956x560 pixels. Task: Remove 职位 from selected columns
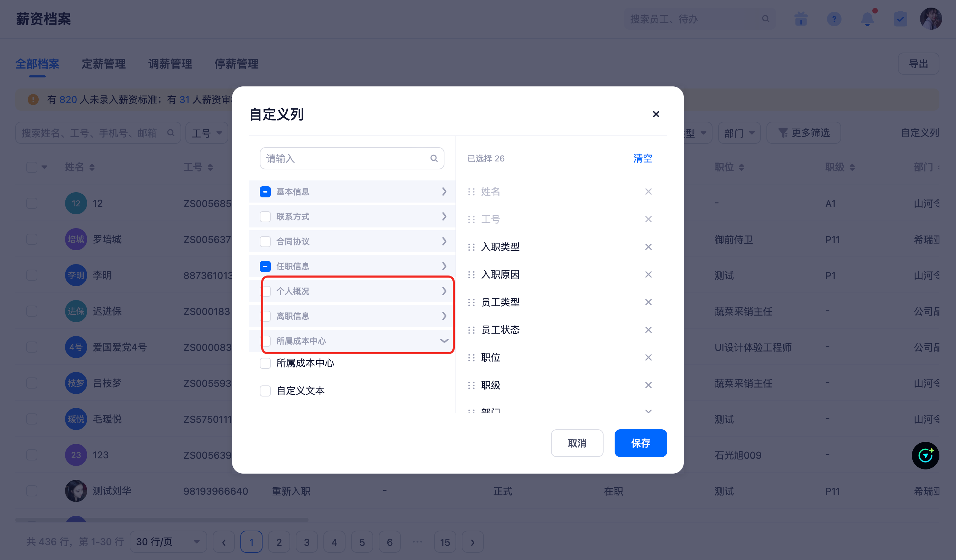(648, 357)
